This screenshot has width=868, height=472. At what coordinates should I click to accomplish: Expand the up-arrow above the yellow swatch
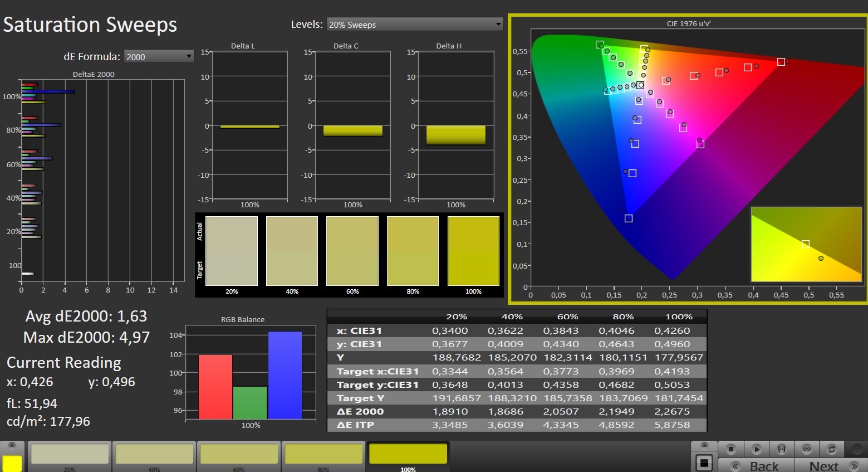(12, 446)
